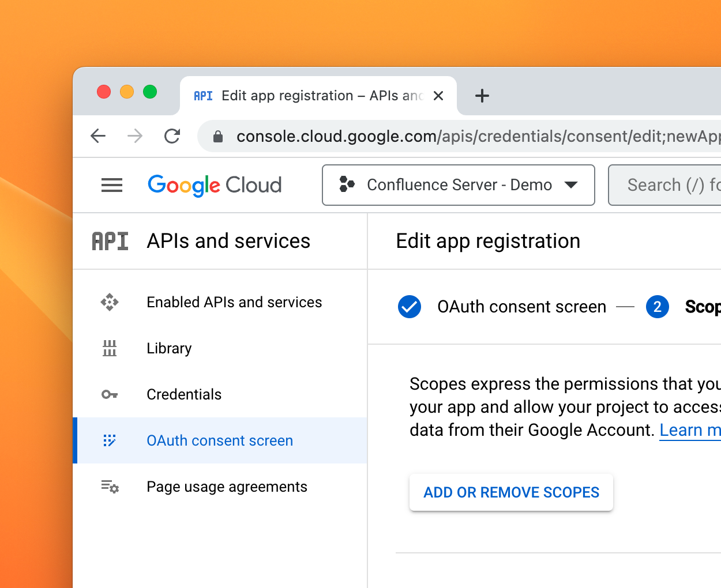The height and width of the screenshot is (588, 721).
Task: Open the hamburger navigation menu
Action: (x=112, y=185)
